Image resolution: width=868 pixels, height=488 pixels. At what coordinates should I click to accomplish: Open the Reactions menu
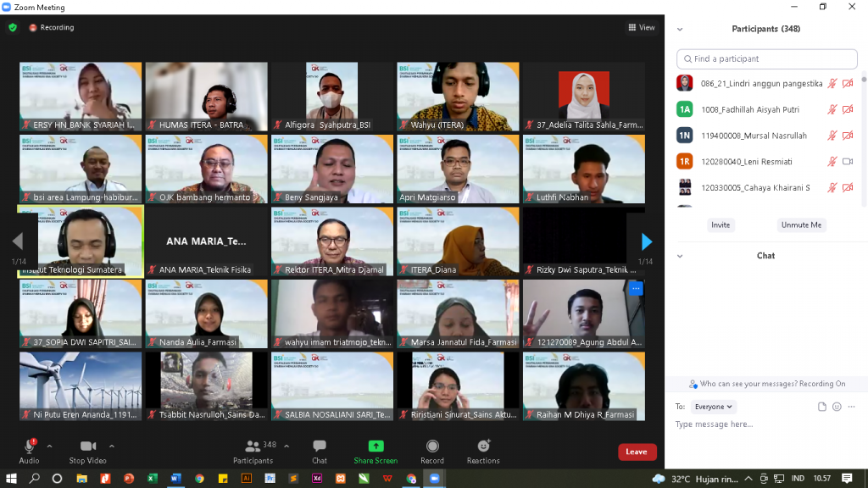tap(483, 452)
